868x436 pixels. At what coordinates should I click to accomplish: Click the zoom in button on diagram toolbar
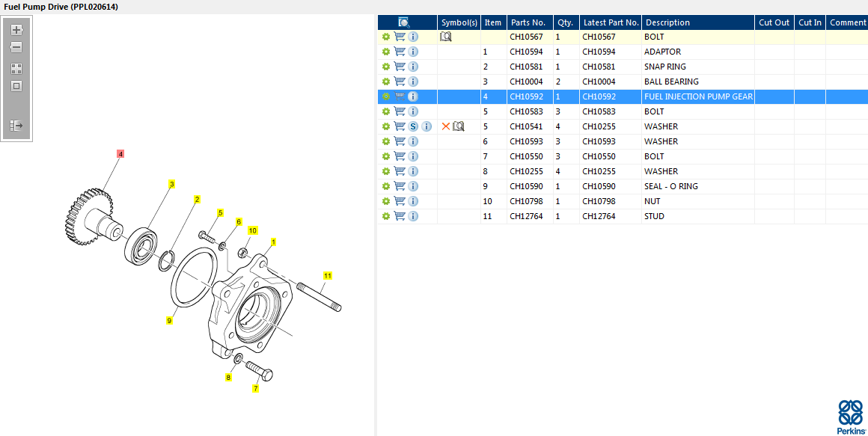tap(16, 30)
